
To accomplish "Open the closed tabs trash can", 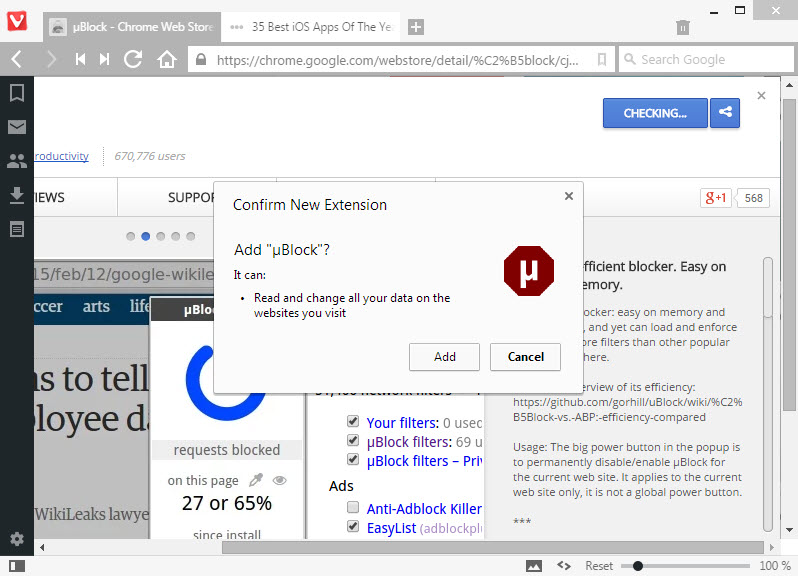I will click(682, 27).
